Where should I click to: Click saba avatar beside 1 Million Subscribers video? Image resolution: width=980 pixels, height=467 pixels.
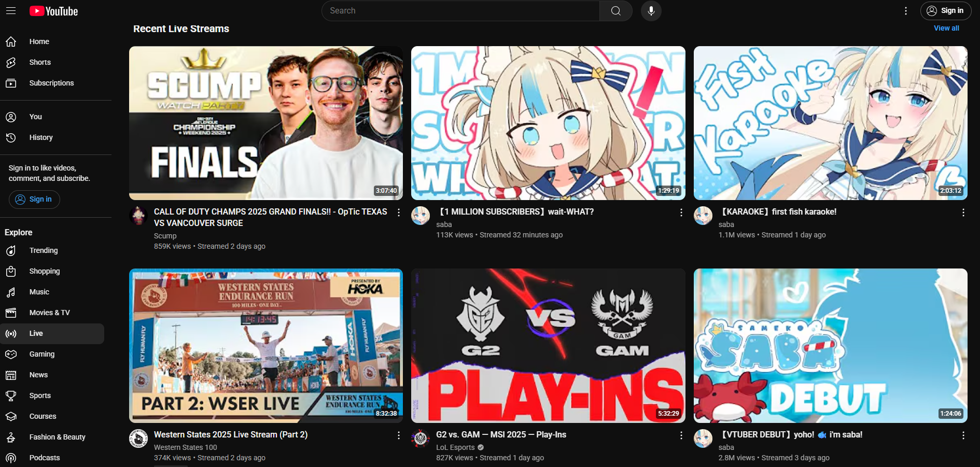[421, 216]
